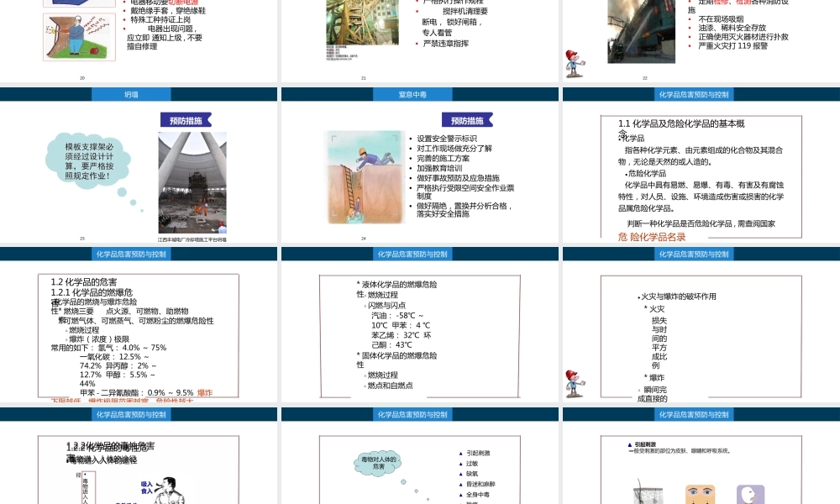Click the eyes icon on the 引起刺激 slide

[701, 493]
